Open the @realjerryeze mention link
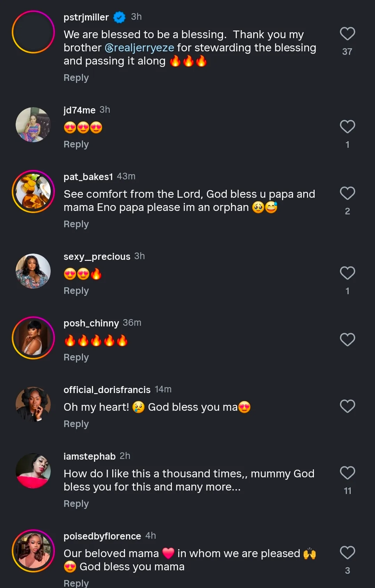The image size is (375, 588). coord(139,48)
